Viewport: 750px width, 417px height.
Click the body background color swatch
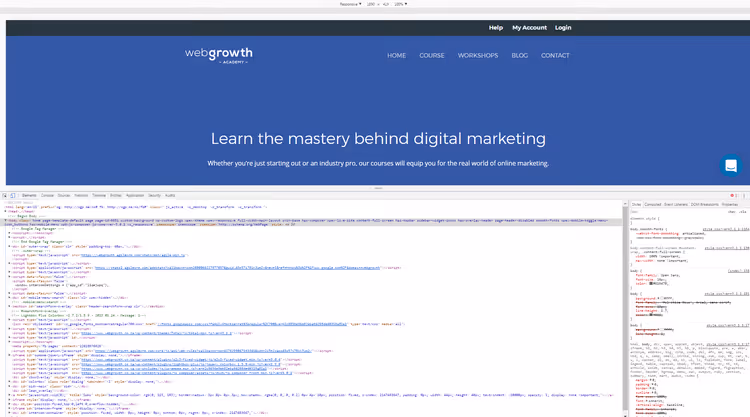tap(662, 298)
